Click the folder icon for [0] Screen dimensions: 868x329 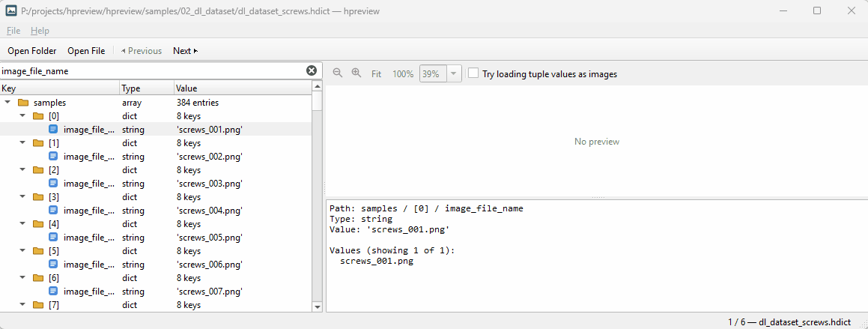(38, 116)
